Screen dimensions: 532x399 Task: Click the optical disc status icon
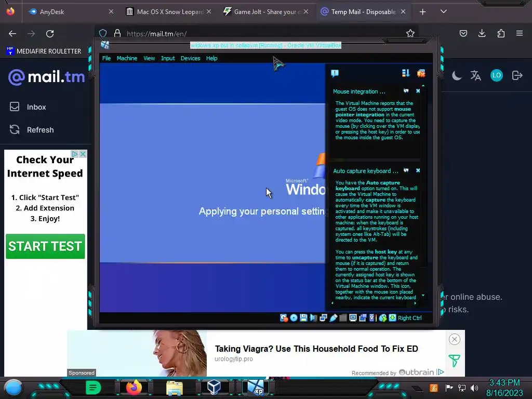pyautogui.click(x=294, y=318)
